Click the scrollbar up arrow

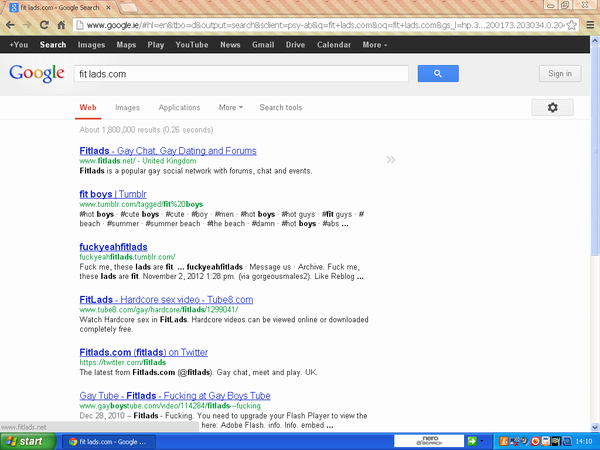pyautogui.click(x=595, y=40)
